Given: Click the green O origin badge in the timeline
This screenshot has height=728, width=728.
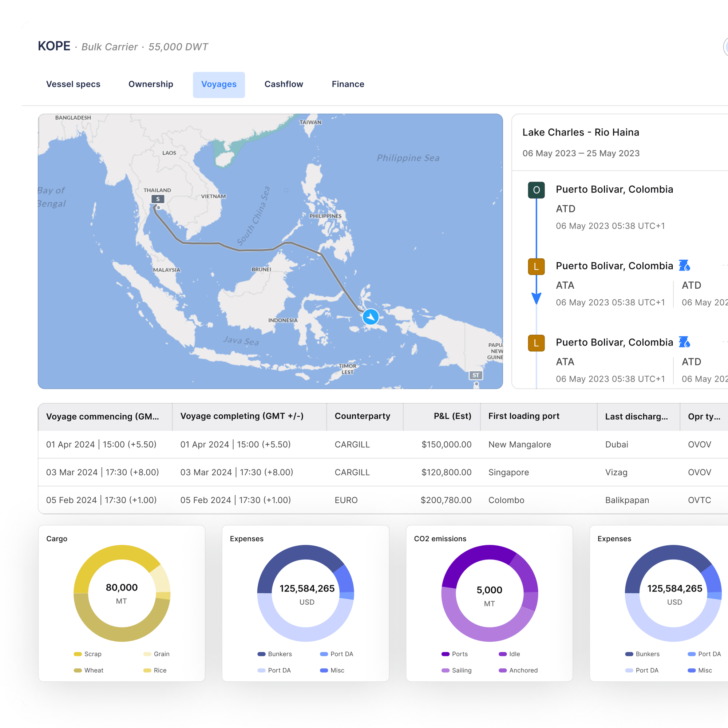Looking at the screenshot, I should click(x=536, y=190).
